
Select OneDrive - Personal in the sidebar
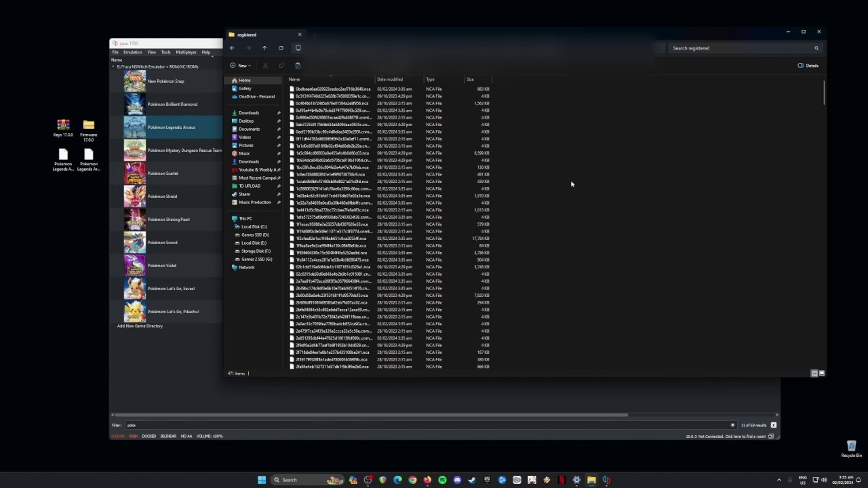(x=252, y=96)
